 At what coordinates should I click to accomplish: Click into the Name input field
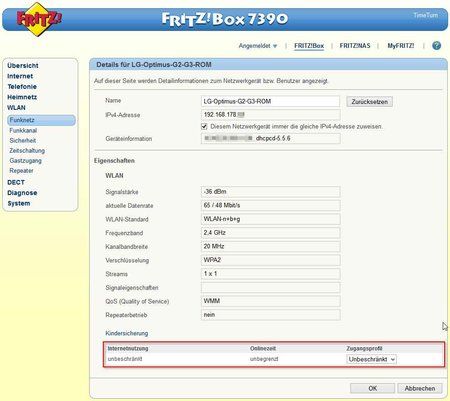(x=270, y=101)
